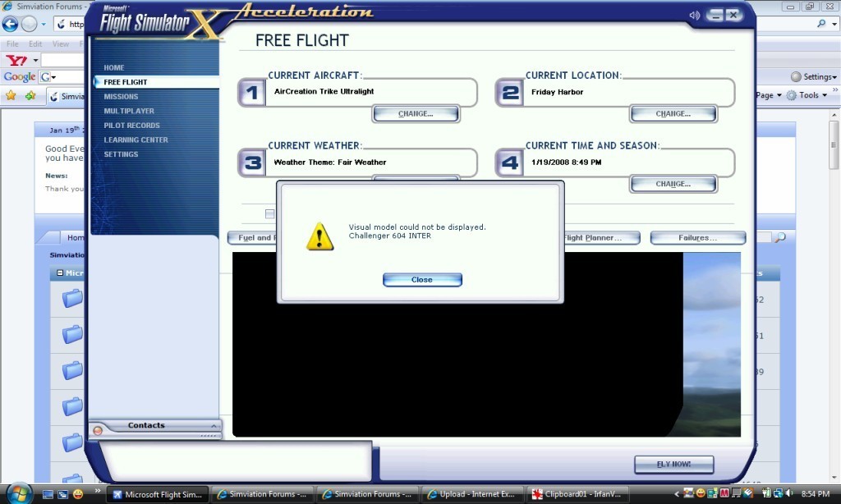841x504 pixels.
Task: Click the warning triangle icon in the error dialog
Action: pos(319,236)
